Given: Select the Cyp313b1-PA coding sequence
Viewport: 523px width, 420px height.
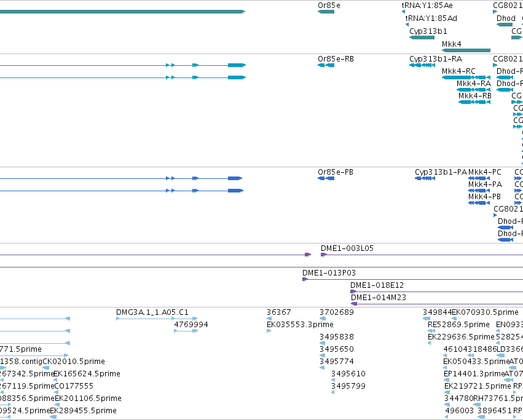Looking at the screenshot, I should coord(425,178).
